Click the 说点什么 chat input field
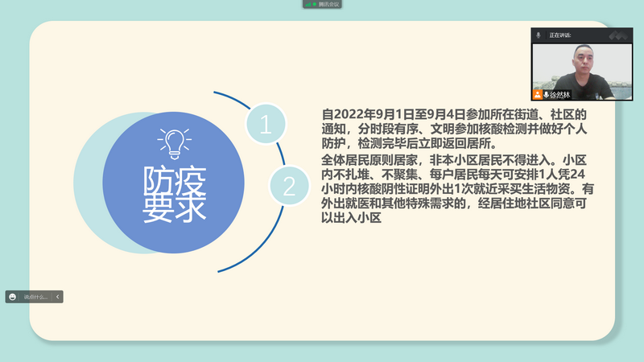 (36, 297)
